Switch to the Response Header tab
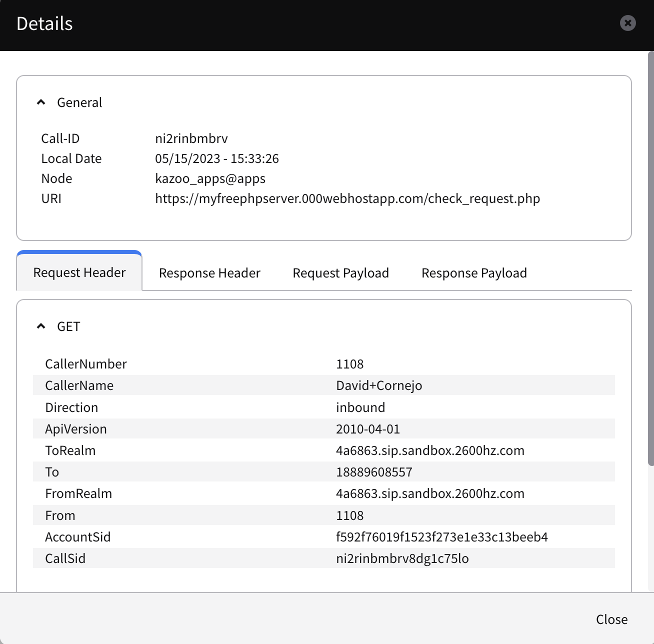Image resolution: width=654 pixels, height=644 pixels. (209, 273)
